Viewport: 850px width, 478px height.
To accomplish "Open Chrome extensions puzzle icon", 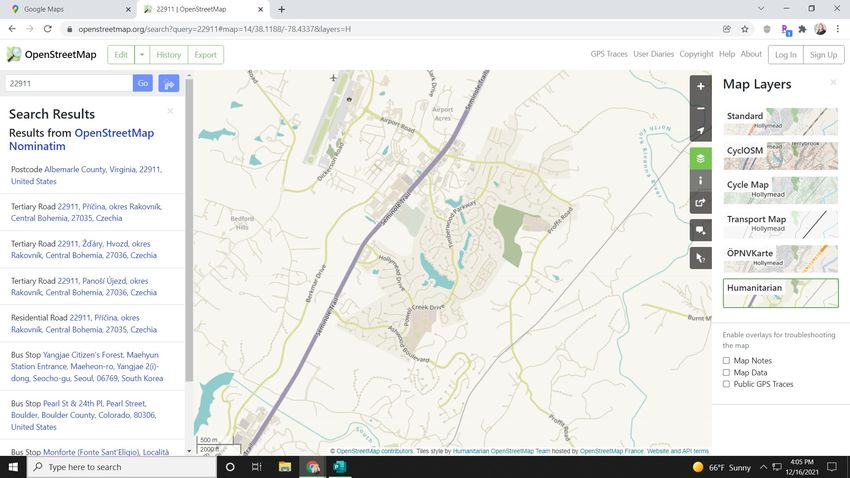I will tap(802, 29).
